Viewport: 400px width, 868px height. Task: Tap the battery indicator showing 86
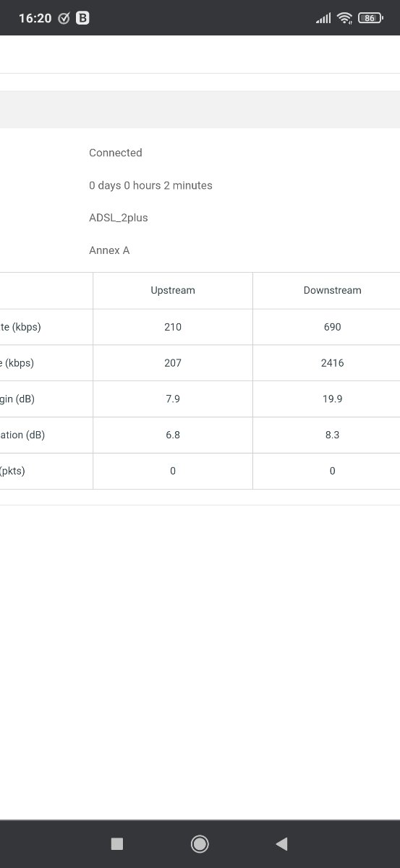tap(370, 18)
